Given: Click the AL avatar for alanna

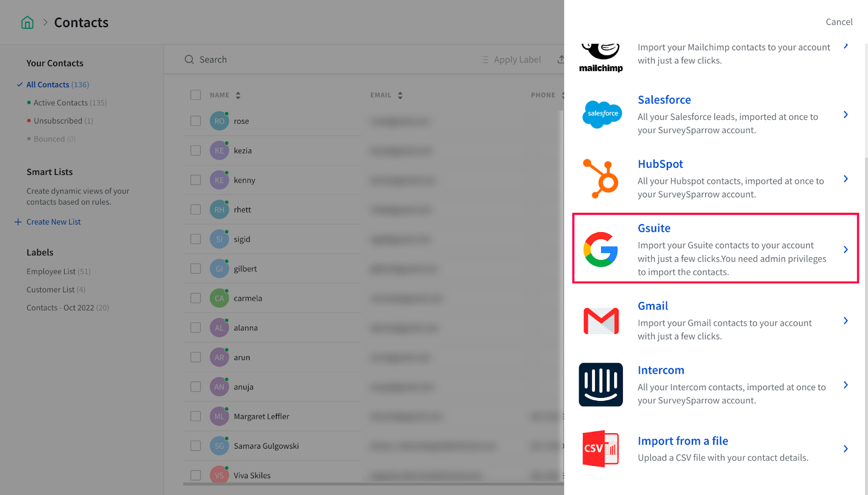Looking at the screenshot, I should [219, 328].
